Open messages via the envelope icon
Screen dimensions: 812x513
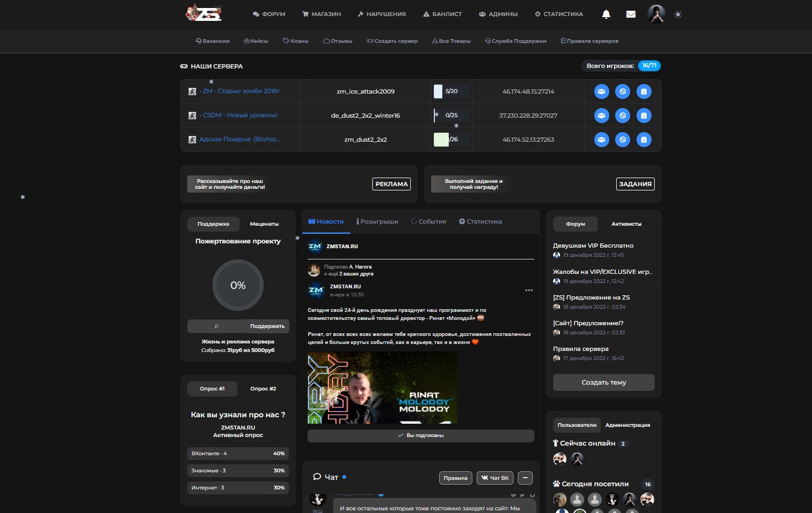pyautogui.click(x=631, y=14)
